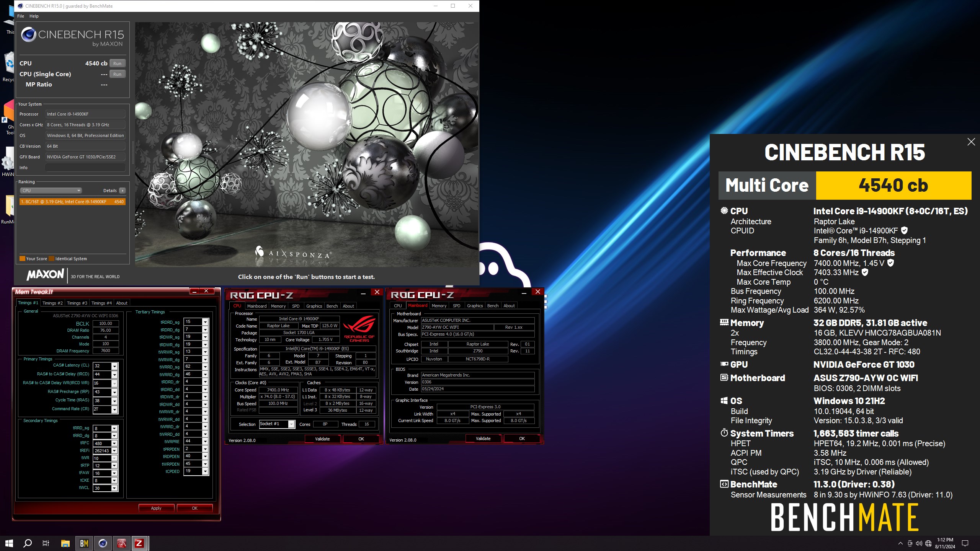
Task: Click Validate in left CPU-Z window
Action: 322,439
